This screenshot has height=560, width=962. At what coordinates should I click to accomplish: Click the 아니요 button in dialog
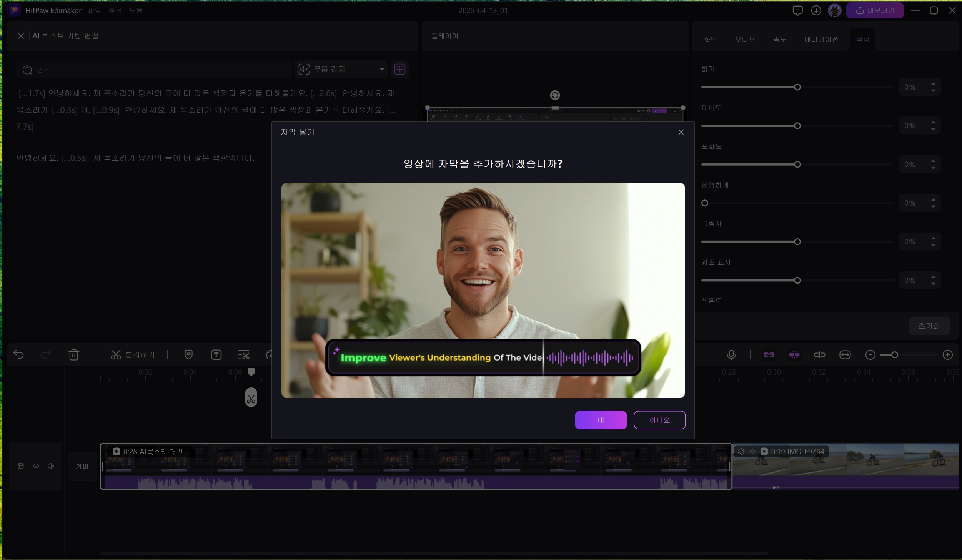click(659, 420)
